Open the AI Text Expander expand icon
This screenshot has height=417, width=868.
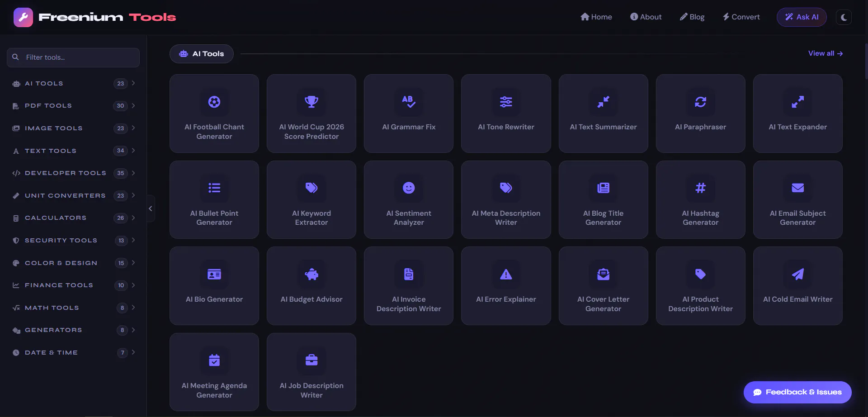click(x=797, y=102)
